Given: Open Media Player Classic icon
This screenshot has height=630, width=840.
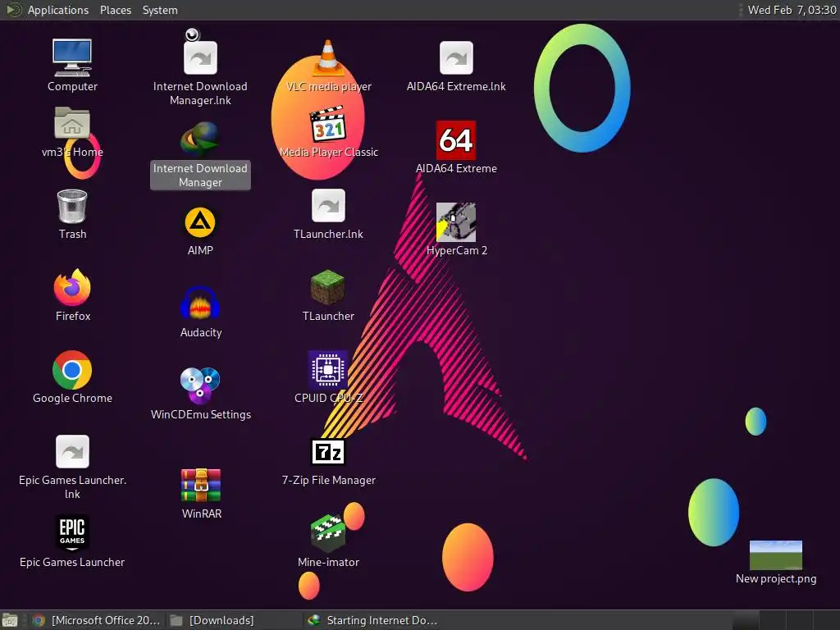Looking at the screenshot, I should [328, 125].
